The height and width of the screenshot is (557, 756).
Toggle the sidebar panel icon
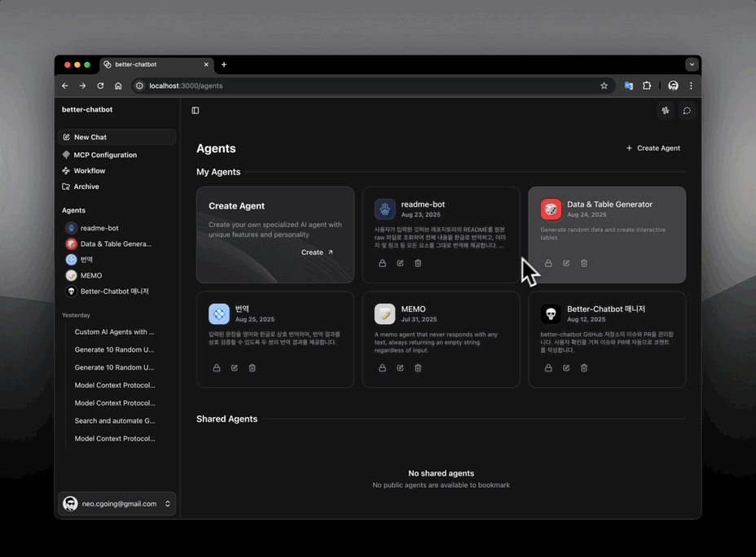click(x=196, y=111)
